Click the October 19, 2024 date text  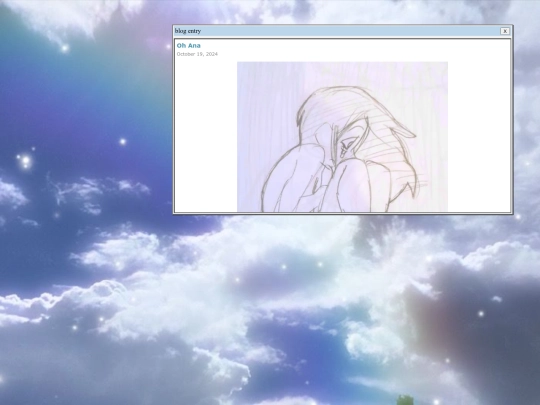pyautogui.click(x=197, y=54)
